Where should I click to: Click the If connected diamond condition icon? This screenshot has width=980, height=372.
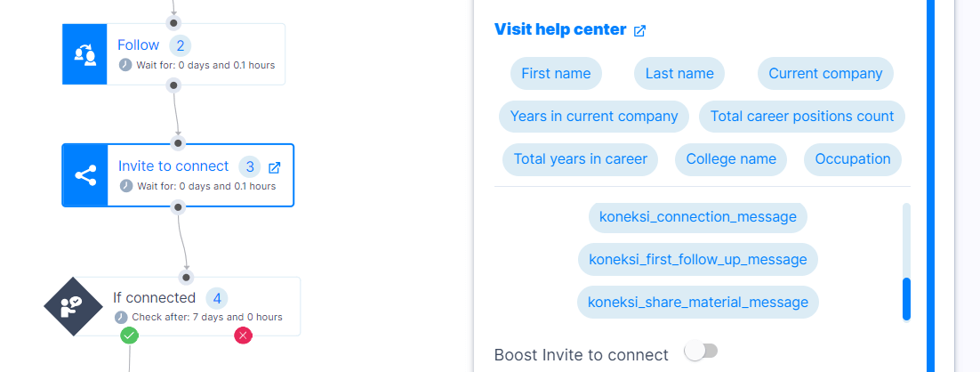73,306
